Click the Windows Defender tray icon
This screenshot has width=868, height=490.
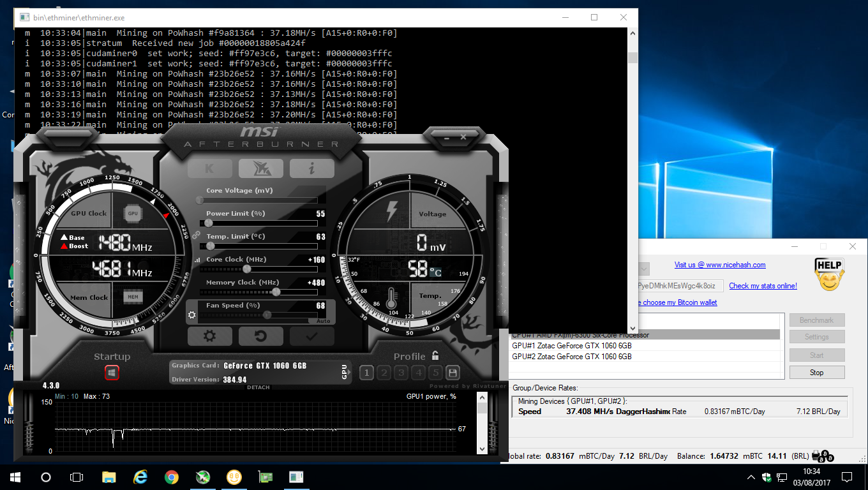point(766,477)
